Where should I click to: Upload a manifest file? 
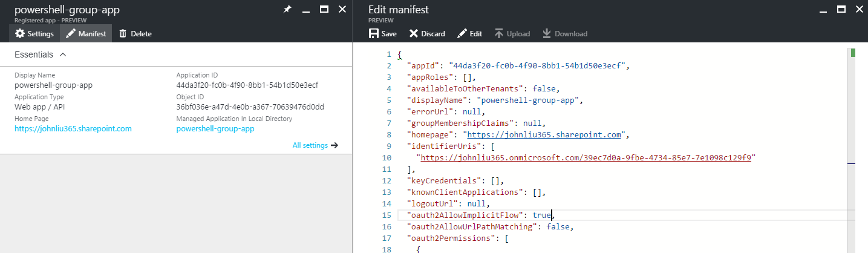coord(512,34)
